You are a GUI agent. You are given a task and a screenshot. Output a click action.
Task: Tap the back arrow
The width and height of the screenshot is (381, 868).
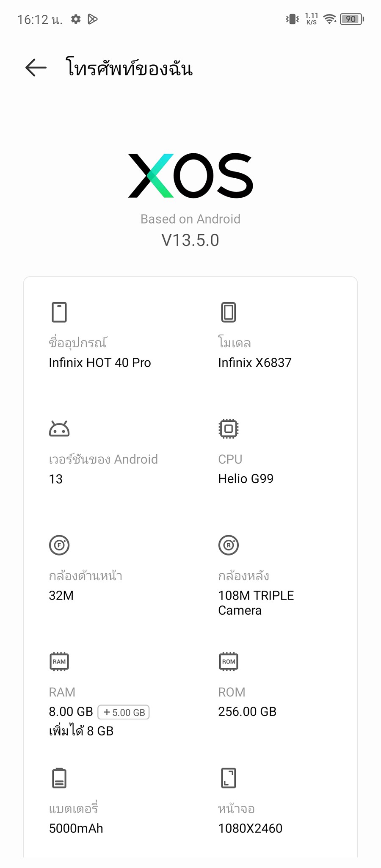click(36, 68)
